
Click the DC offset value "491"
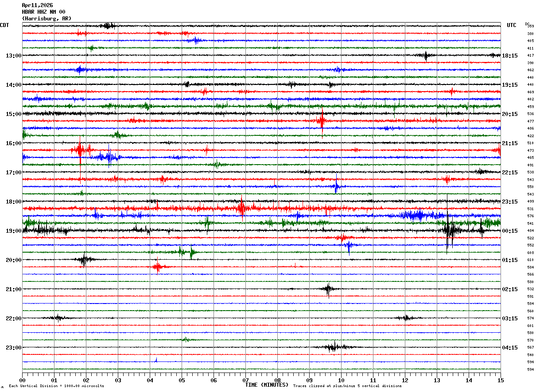530,165
